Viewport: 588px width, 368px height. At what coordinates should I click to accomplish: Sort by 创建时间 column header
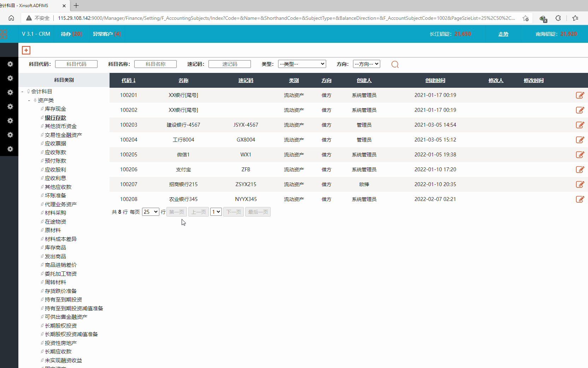(x=435, y=80)
